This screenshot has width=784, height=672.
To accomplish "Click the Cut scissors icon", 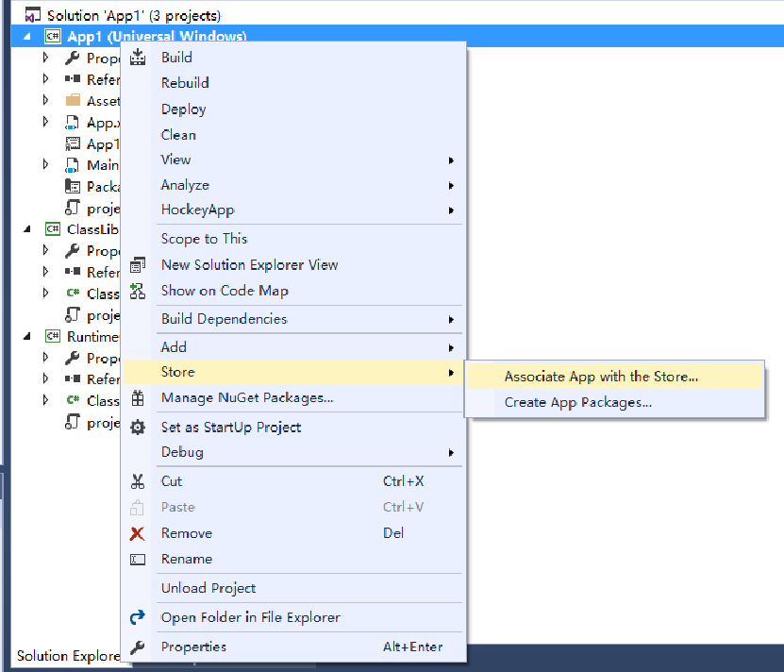I will click(x=138, y=481).
